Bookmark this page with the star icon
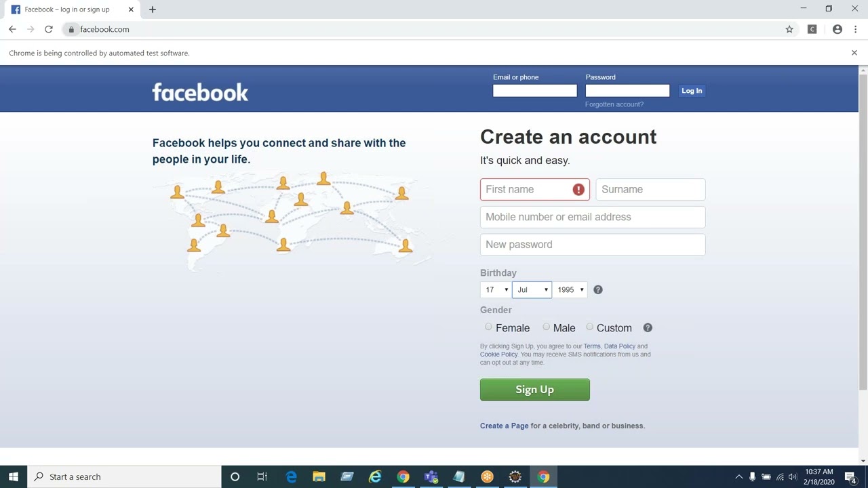 789,29
